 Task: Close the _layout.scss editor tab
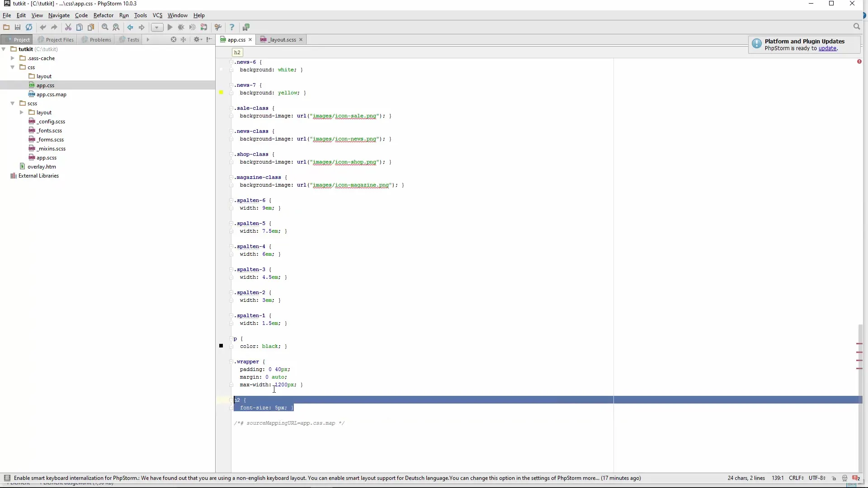tap(301, 40)
